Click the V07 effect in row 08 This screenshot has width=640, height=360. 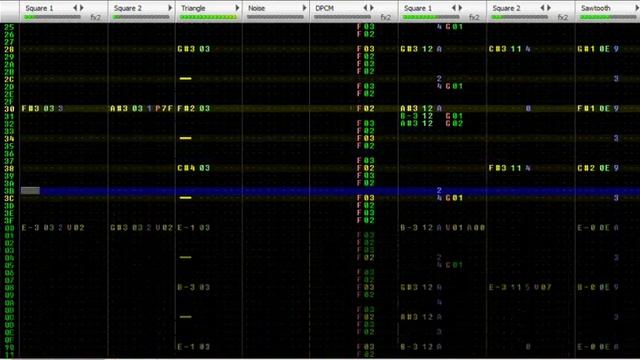(x=543, y=287)
